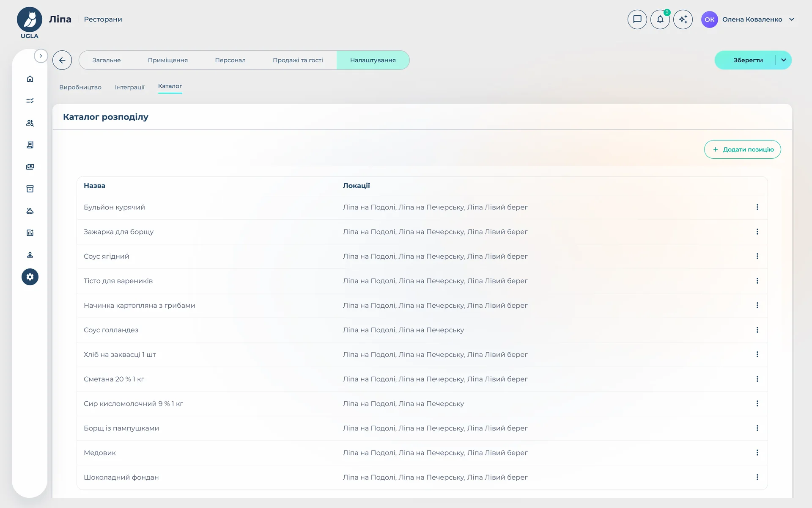This screenshot has height=508, width=812.
Task: Open row menu for Зажарка для борщу
Action: [x=757, y=232]
